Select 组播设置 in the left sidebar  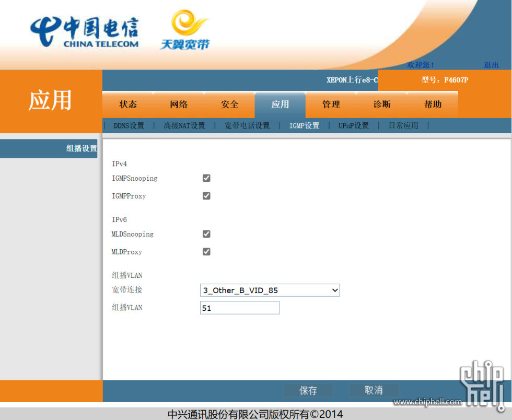click(x=49, y=148)
